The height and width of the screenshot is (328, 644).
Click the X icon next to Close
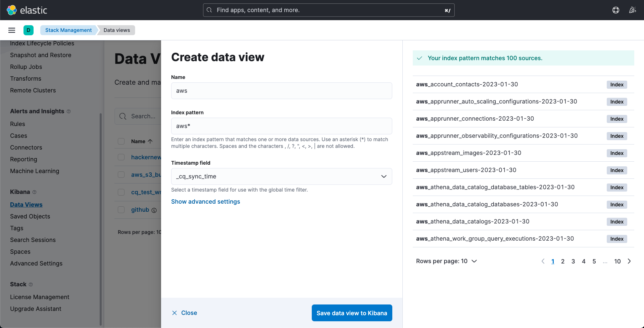pyautogui.click(x=175, y=313)
